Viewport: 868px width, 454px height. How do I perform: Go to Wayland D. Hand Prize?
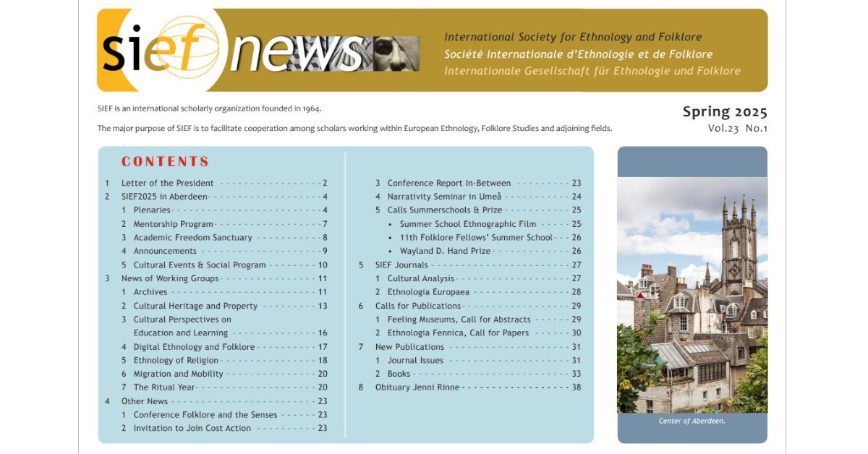(x=445, y=251)
